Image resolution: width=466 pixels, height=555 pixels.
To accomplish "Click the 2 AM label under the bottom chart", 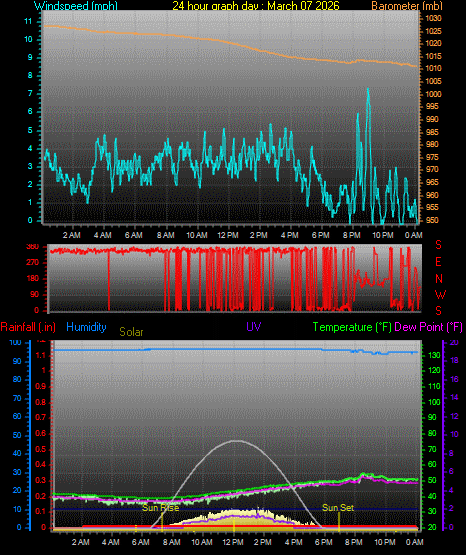I will (x=81, y=542).
